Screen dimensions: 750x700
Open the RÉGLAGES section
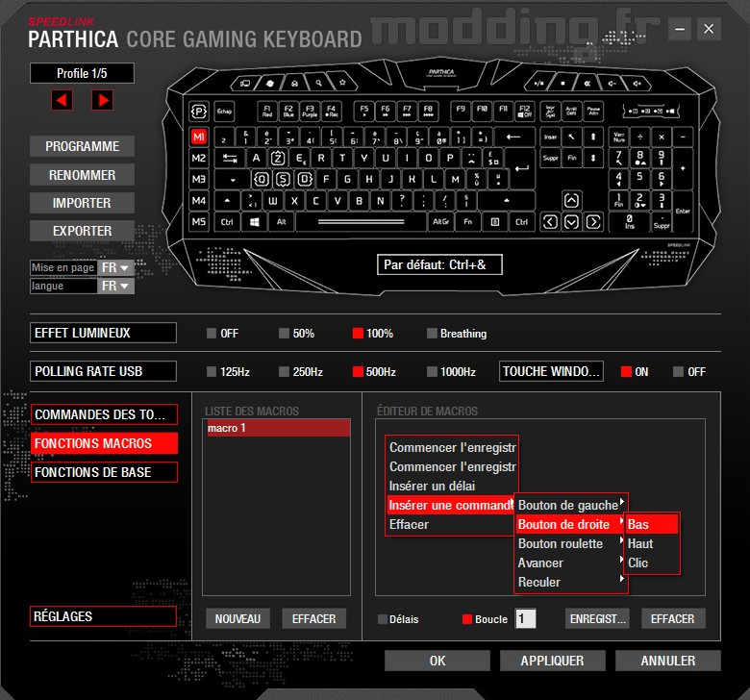point(104,616)
